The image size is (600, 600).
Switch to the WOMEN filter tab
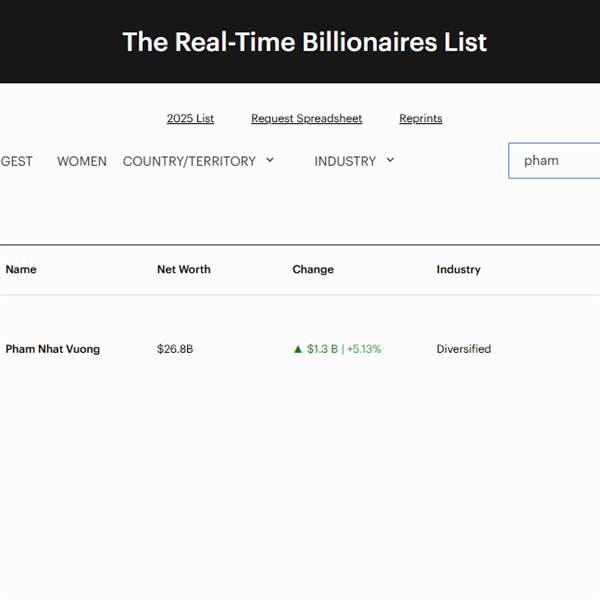pyautogui.click(x=82, y=161)
